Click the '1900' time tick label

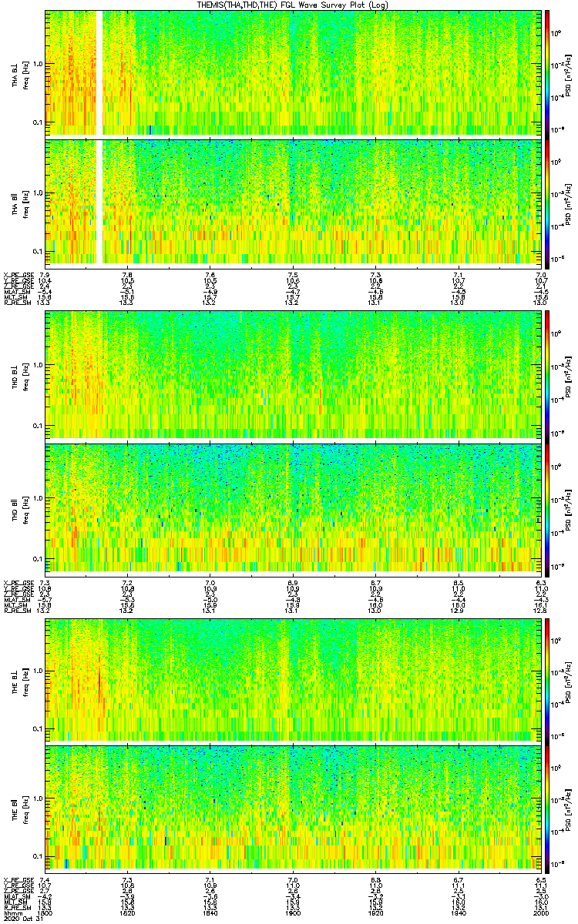(x=293, y=912)
